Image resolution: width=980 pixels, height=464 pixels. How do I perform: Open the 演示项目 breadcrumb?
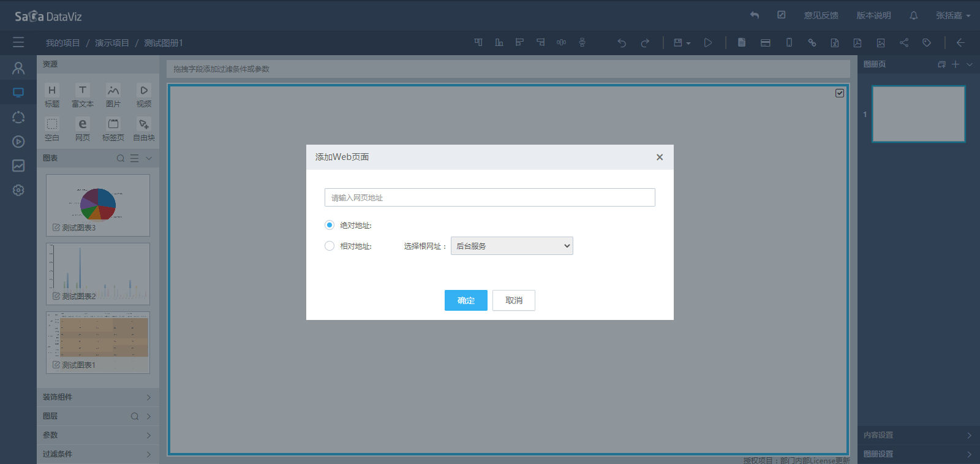coord(112,43)
